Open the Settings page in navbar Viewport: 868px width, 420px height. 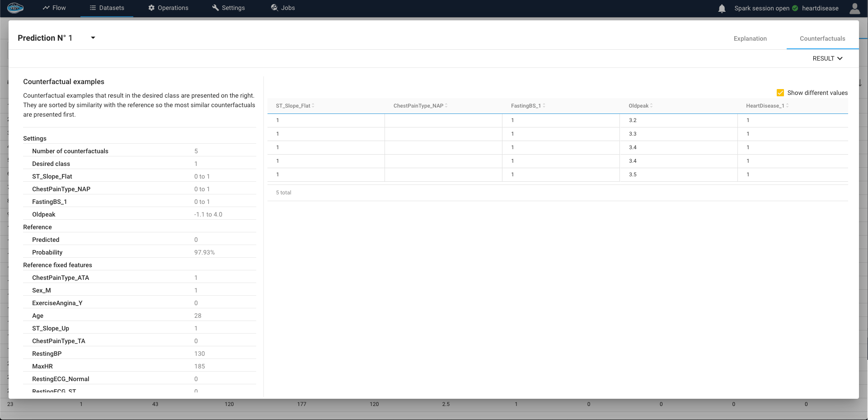[x=228, y=8]
